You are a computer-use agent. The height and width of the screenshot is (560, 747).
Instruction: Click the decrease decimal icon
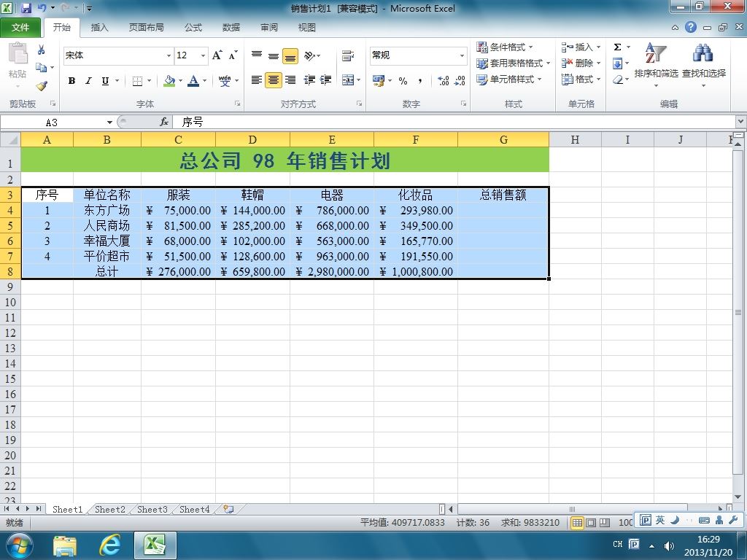pyautogui.click(x=460, y=80)
